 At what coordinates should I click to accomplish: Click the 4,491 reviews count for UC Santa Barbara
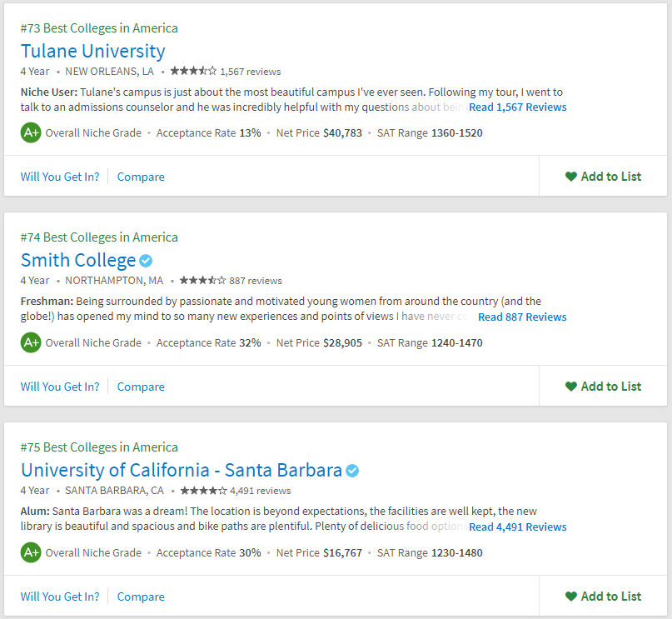pyautogui.click(x=261, y=491)
